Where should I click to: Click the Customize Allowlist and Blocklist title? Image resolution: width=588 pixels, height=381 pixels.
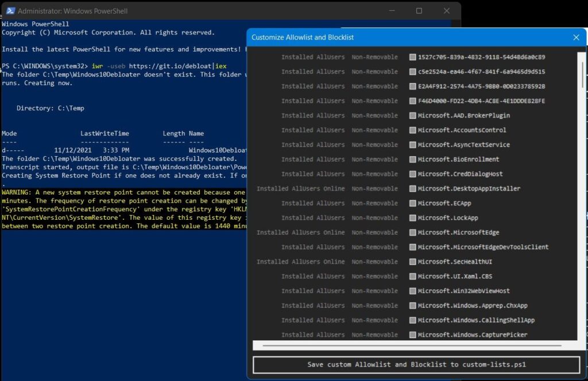[303, 37]
